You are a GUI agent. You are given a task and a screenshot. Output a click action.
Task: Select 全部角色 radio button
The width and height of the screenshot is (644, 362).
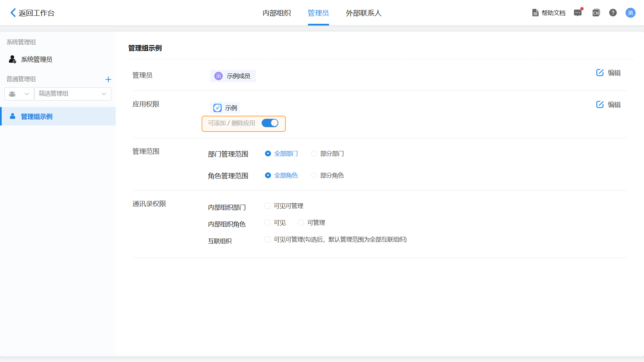pos(268,175)
